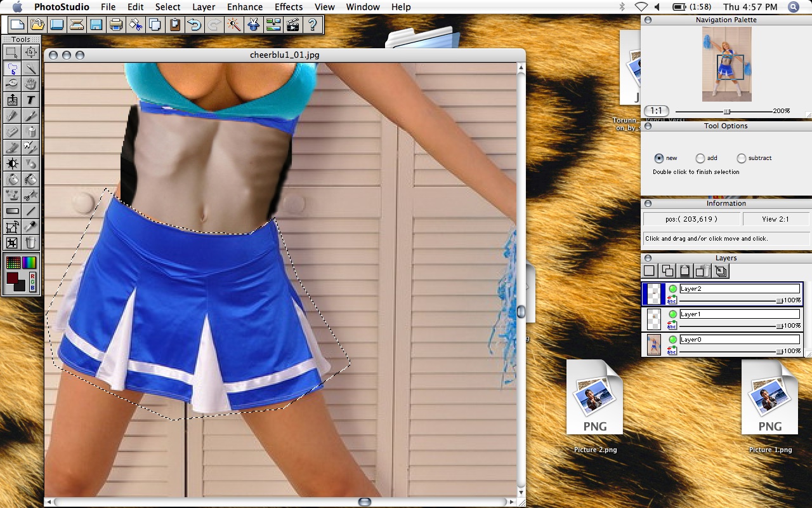Select the Move tool in Tools palette

pos(30,52)
